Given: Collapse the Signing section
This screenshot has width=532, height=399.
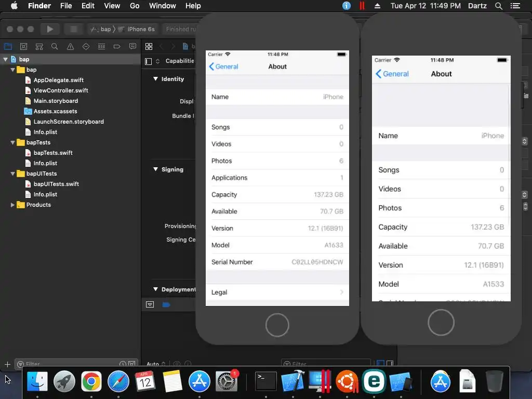Looking at the screenshot, I should 155,169.
